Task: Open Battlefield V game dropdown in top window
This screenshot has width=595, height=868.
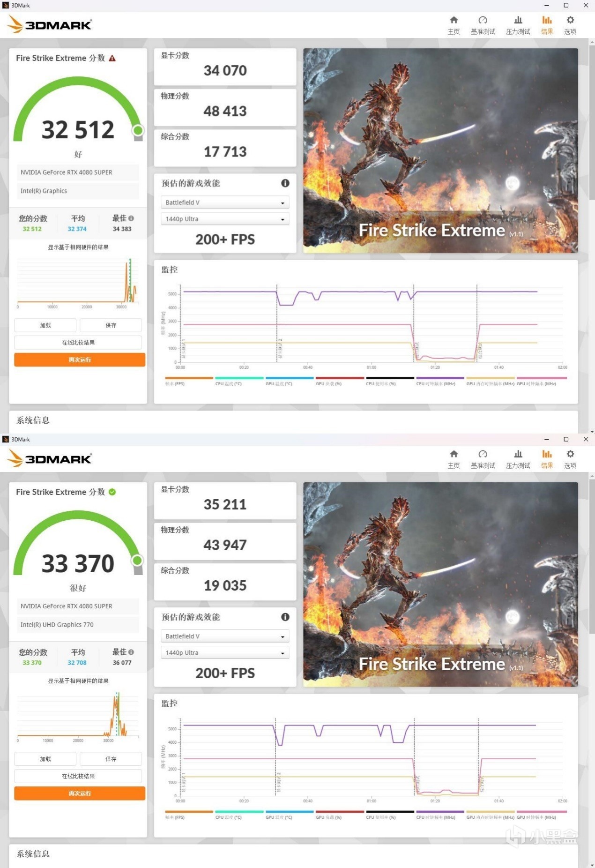Action: [225, 202]
